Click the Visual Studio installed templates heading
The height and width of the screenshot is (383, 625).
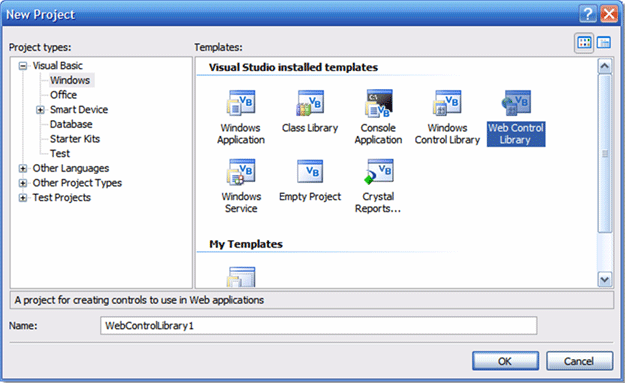tap(293, 67)
